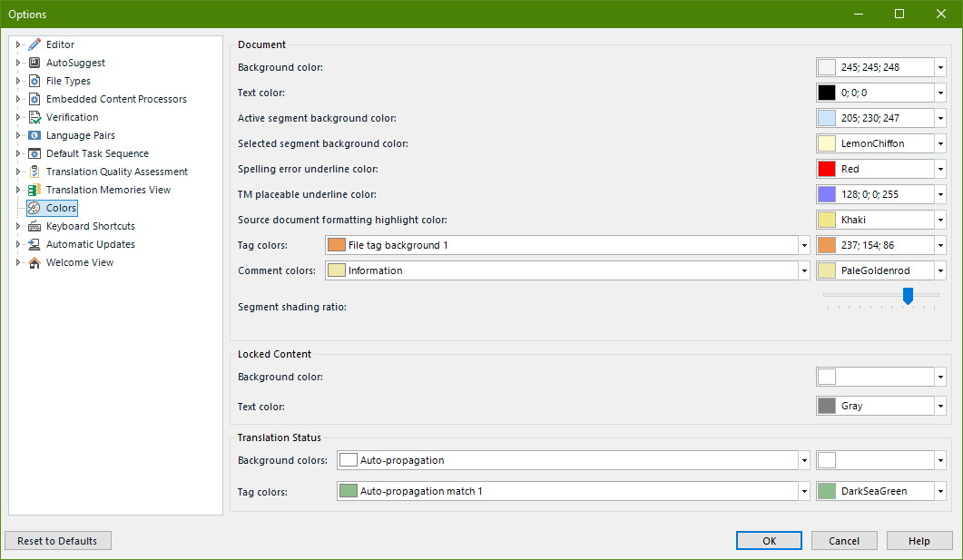This screenshot has width=963, height=560.
Task: Open the Auto-propagation match 1 dropdown
Action: coord(804,491)
